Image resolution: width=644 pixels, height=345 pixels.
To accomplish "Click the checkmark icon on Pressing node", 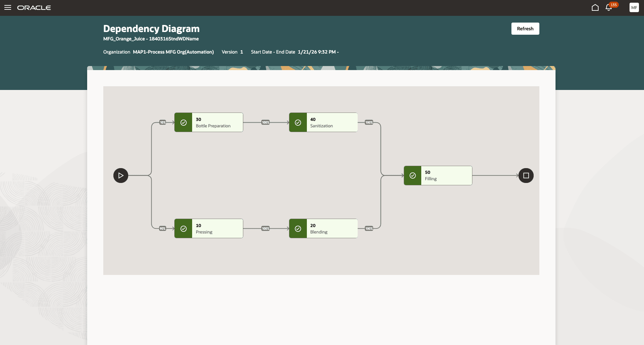I will point(183,228).
